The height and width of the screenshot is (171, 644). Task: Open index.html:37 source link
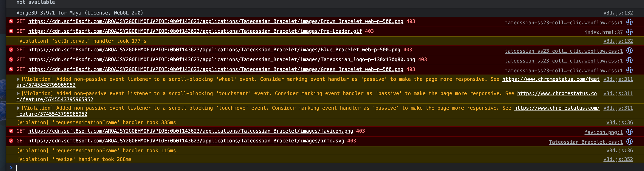[x=603, y=32]
